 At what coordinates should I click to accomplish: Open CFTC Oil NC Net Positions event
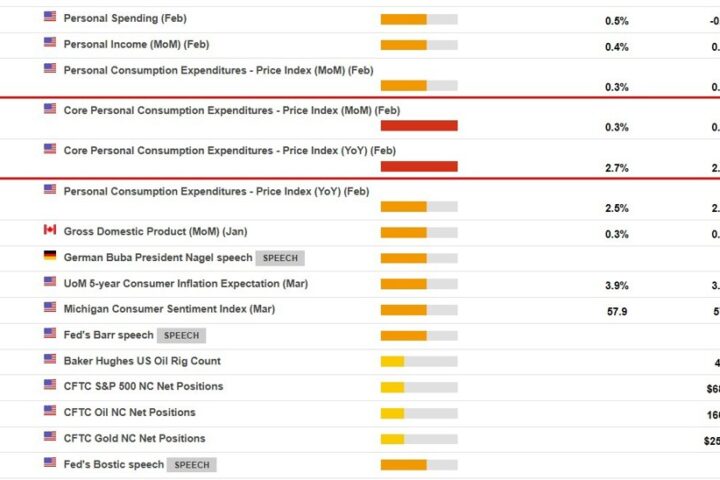coord(129,413)
